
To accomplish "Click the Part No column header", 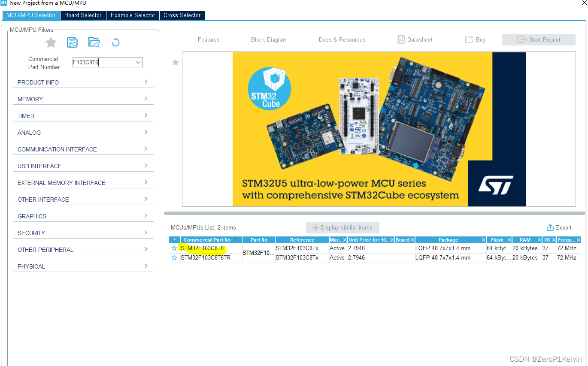I will tap(259, 240).
